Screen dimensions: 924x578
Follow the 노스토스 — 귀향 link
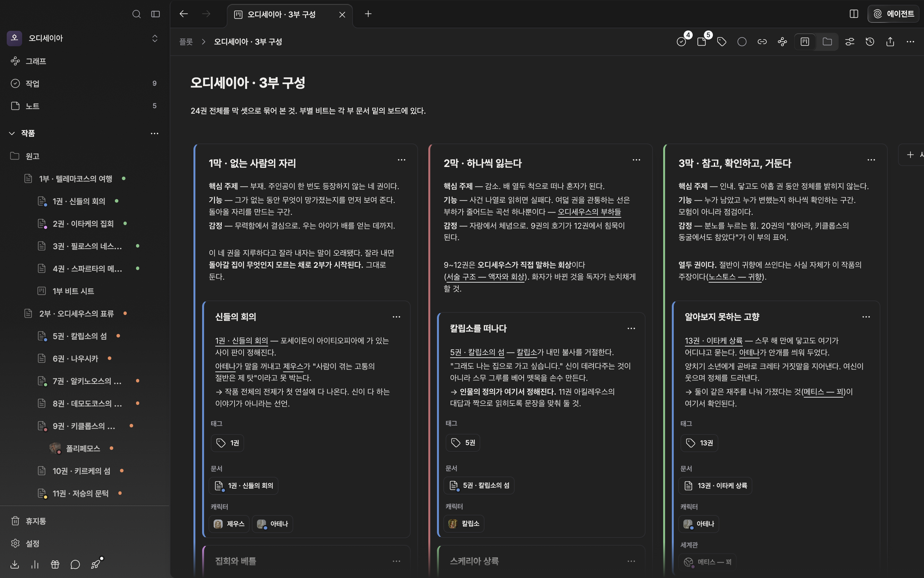pos(735,277)
